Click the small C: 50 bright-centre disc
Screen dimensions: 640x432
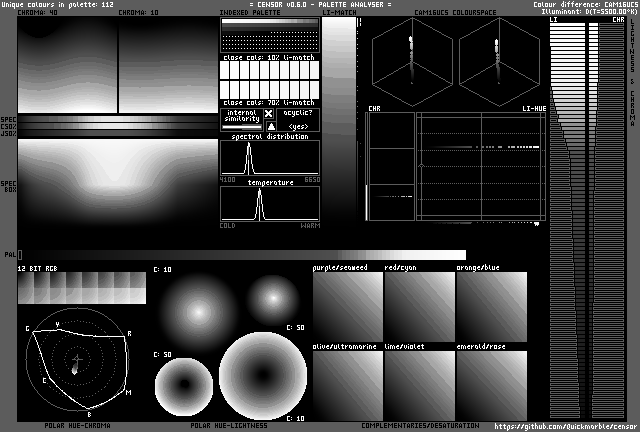click(x=272, y=296)
